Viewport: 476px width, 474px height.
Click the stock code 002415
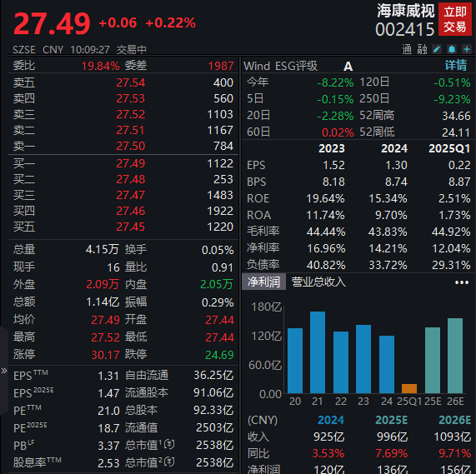pos(405,29)
